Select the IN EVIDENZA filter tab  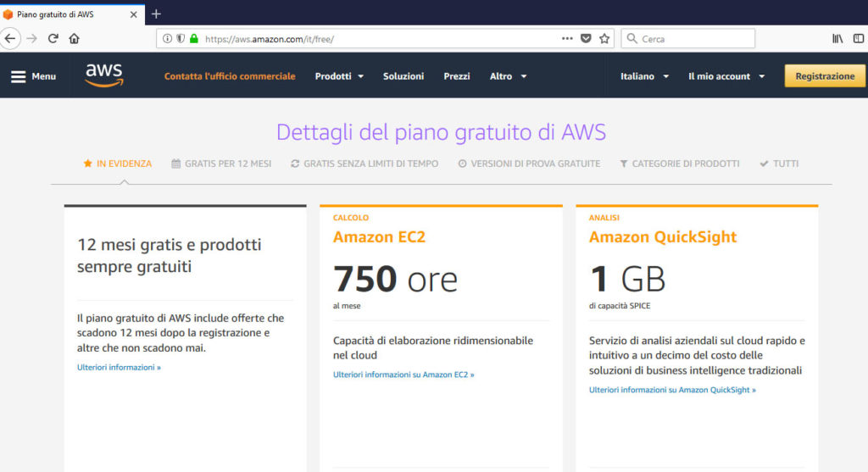(x=117, y=164)
